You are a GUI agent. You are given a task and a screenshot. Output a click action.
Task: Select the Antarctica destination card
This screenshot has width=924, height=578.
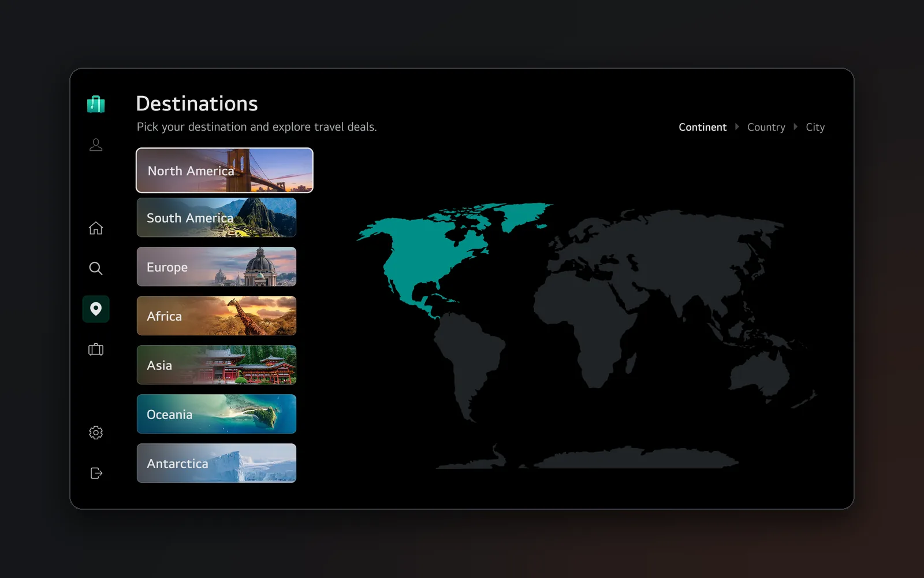point(217,463)
